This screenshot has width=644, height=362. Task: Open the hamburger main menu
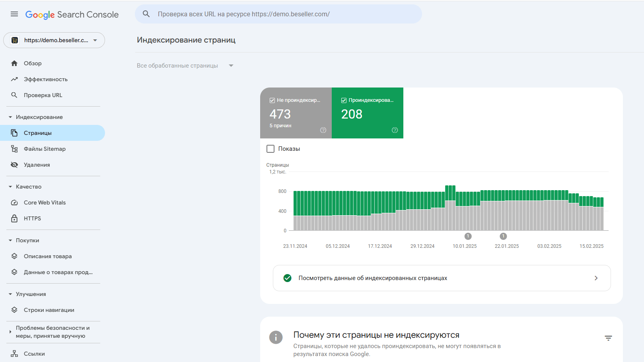tap(14, 14)
